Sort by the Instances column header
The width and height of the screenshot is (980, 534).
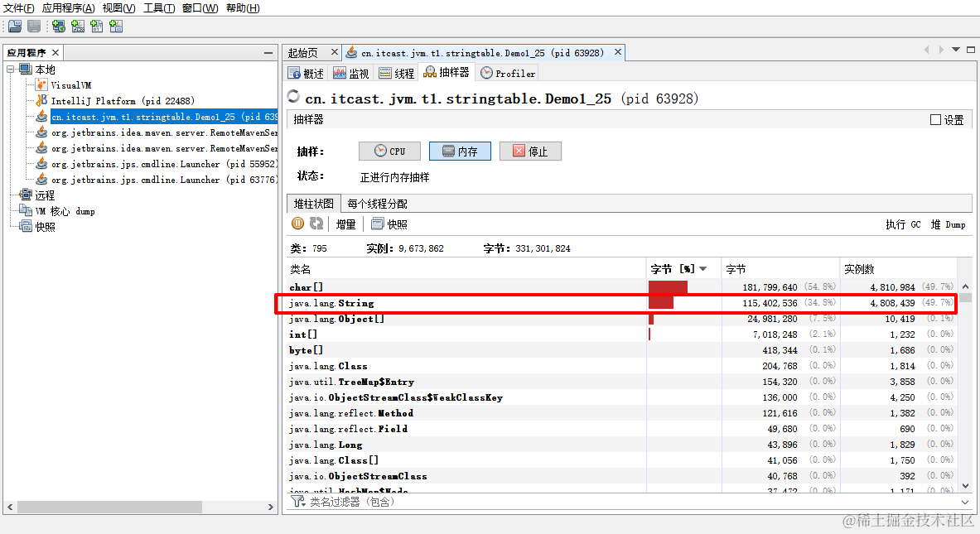[898, 268]
